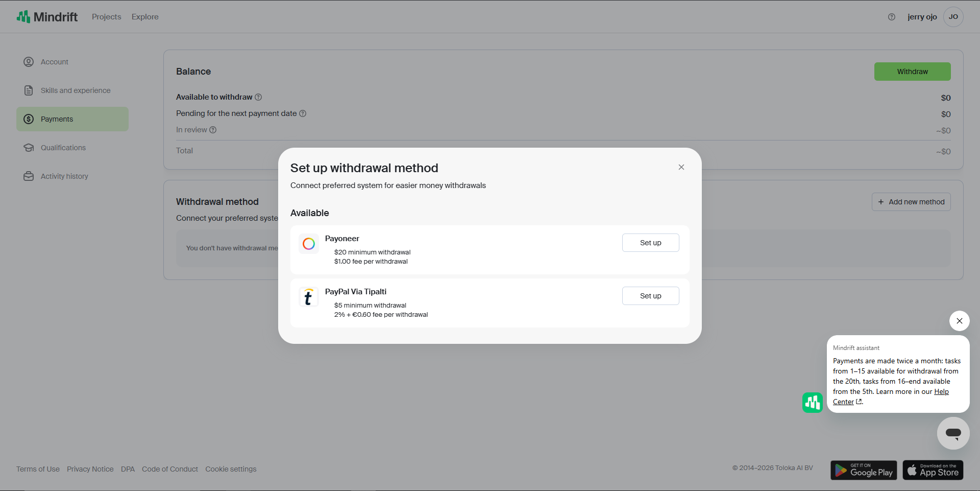Open Cookie settings link

tap(231, 469)
